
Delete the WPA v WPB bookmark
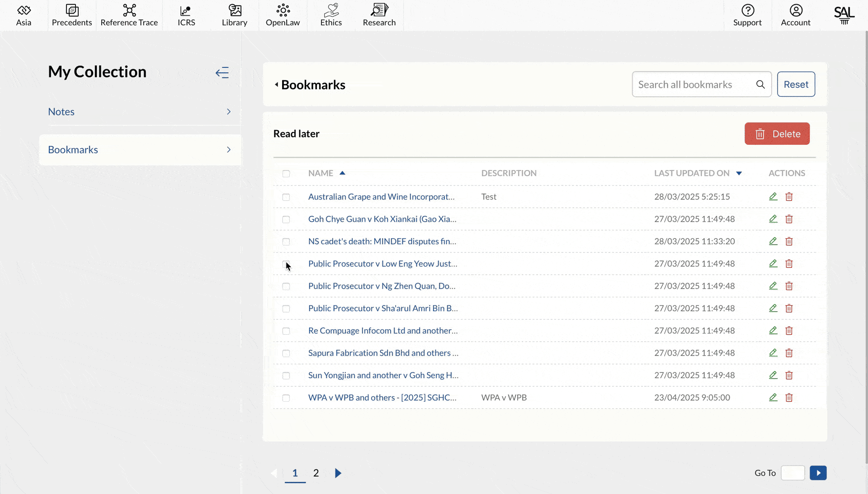click(789, 397)
